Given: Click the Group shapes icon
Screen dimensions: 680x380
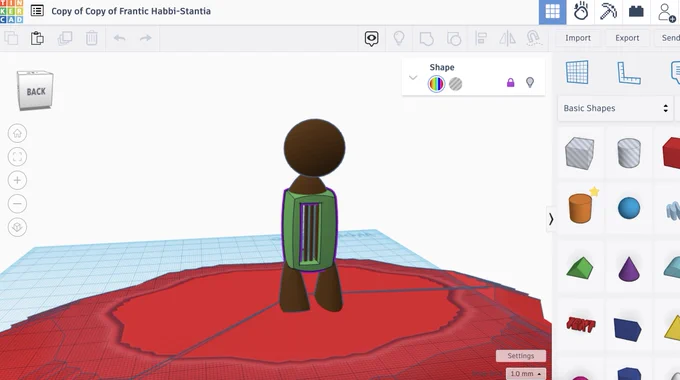Looking at the screenshot, I should tap(427, 39).
